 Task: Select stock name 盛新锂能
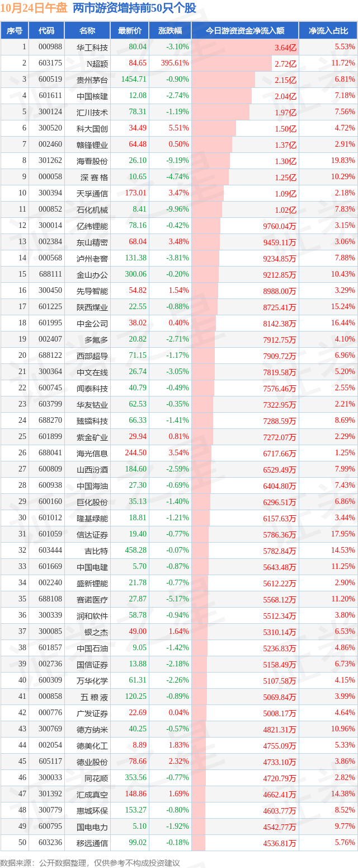click(92, 583)
